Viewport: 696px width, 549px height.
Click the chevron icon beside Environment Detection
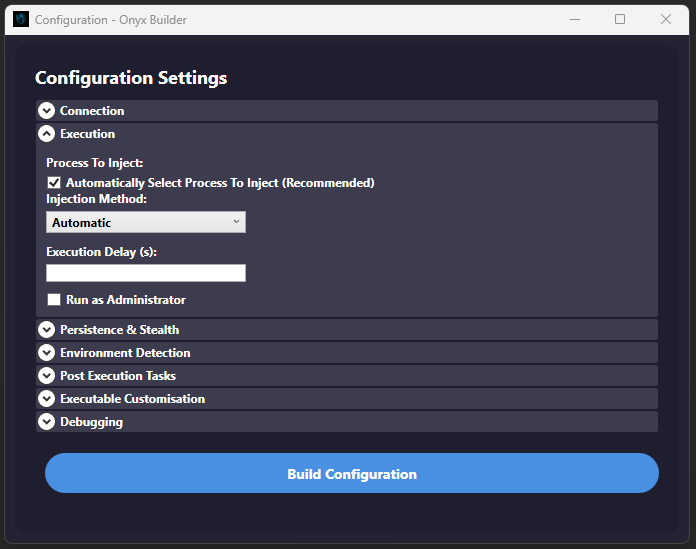tap(46, 353)
